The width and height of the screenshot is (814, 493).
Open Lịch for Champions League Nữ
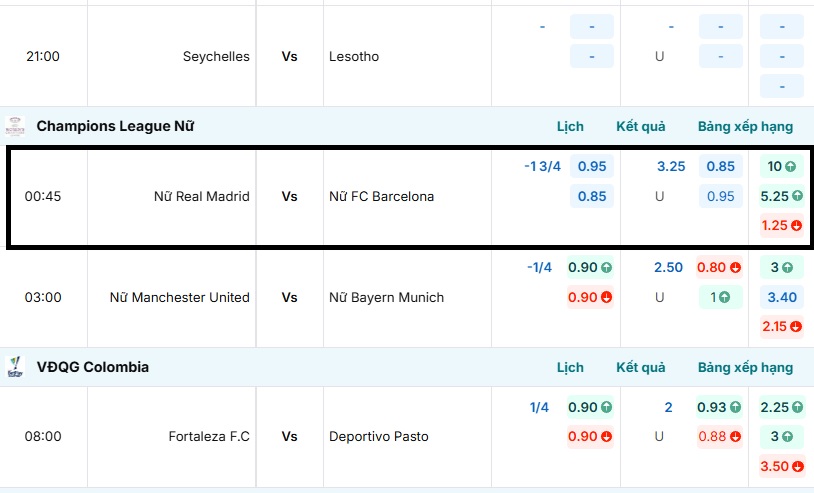tap(570, 127)
